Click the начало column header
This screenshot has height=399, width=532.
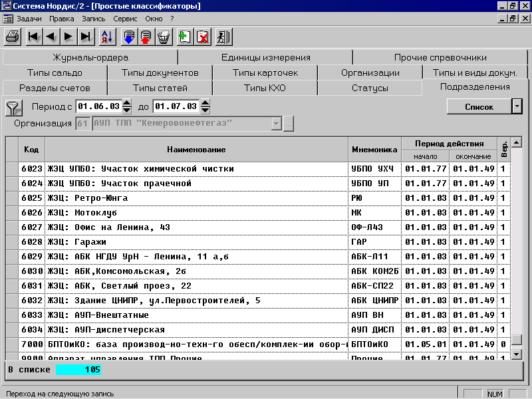click(x=425, y=156)
